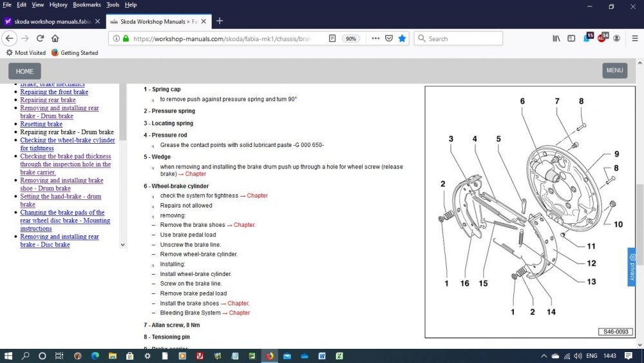Toggle Reader View icon
The width and height of the screenshot is (644, 363).
332,38
